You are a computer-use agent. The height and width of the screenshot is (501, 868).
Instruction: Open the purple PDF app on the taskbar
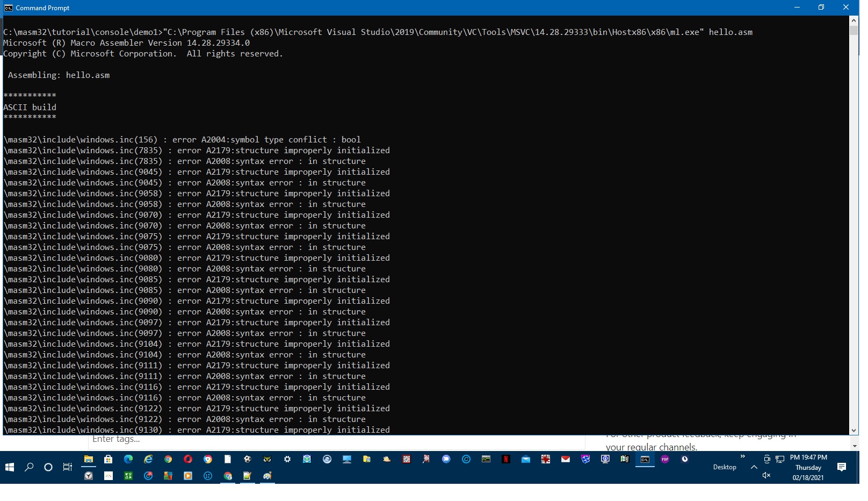(x=665, y=459)
